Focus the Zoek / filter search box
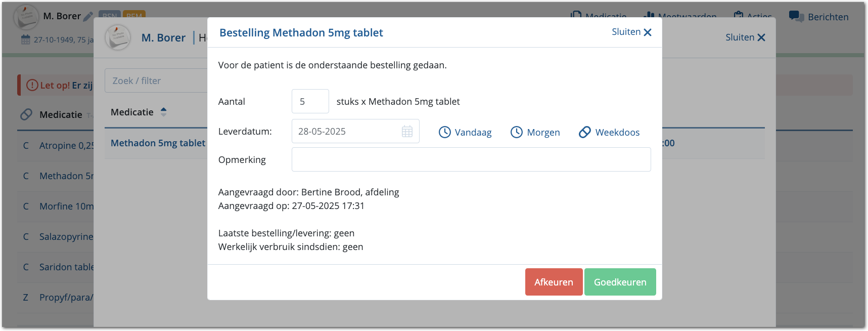Image resolution: width=868 pixels, height=331 pixels. point(156,81)
